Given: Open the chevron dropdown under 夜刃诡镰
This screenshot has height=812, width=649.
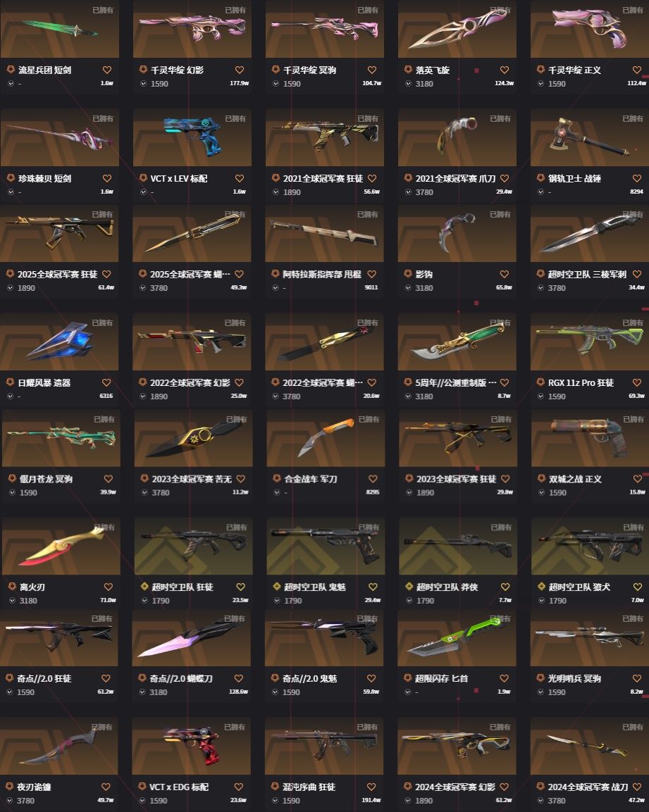Looking at the screenshot, I should point(10,801).
